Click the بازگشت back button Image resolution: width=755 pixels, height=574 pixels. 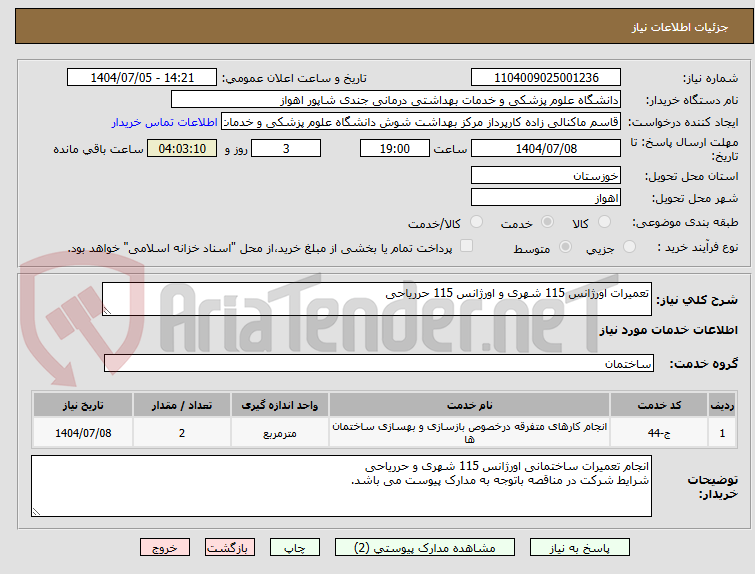(x=229, y=548)
